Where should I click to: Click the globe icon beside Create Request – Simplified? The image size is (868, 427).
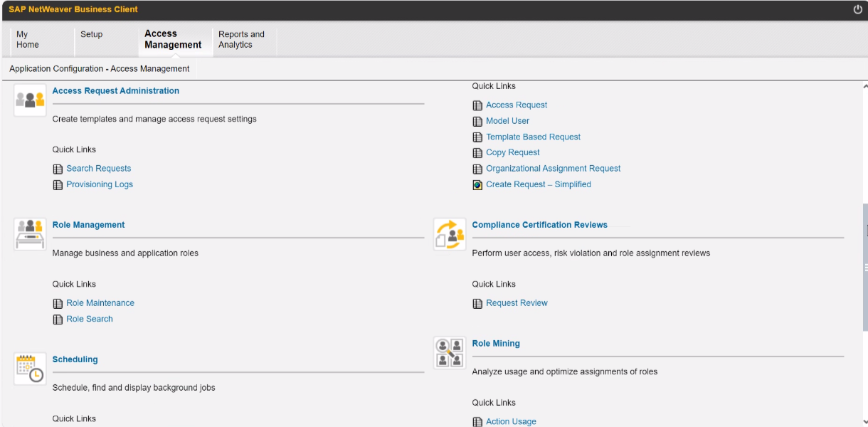[x=477, y=185]
